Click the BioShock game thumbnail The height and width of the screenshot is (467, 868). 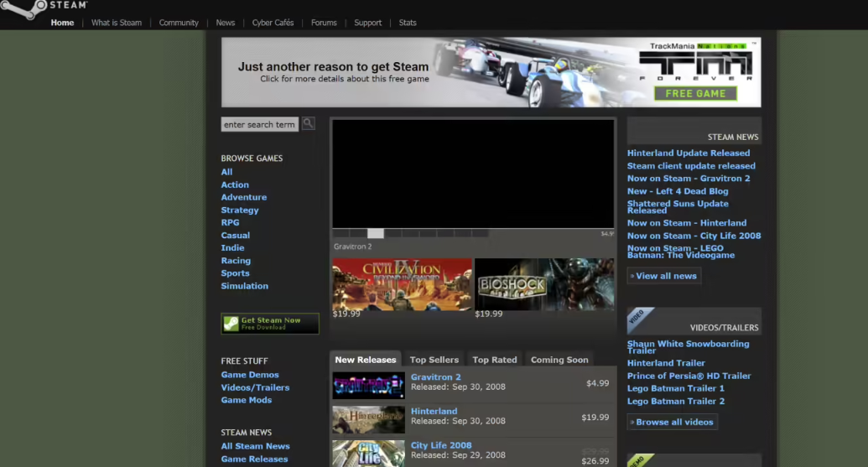tap(544, 284)
